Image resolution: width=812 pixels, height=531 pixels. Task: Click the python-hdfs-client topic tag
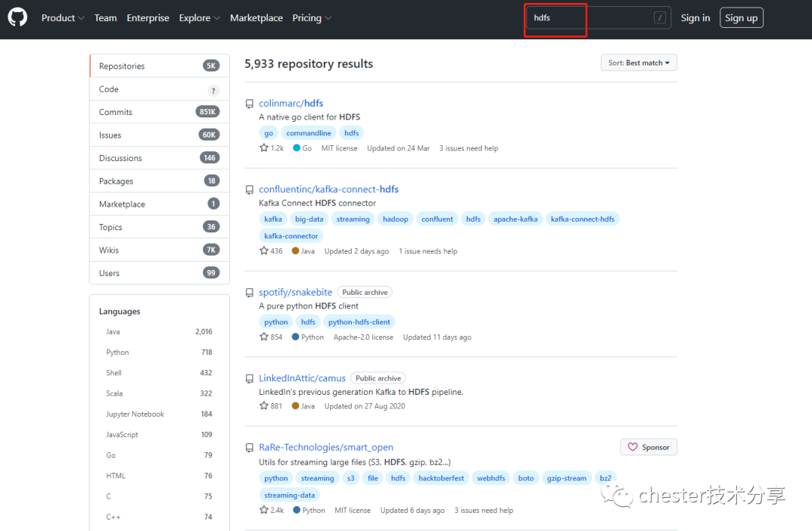[x=359, y=322]
